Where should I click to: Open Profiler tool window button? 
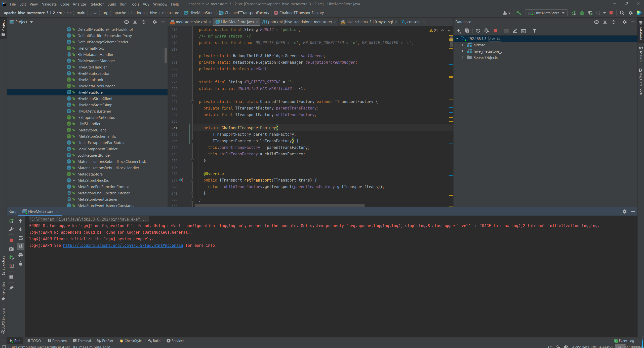pyautogui.click(x=105, y=341)
